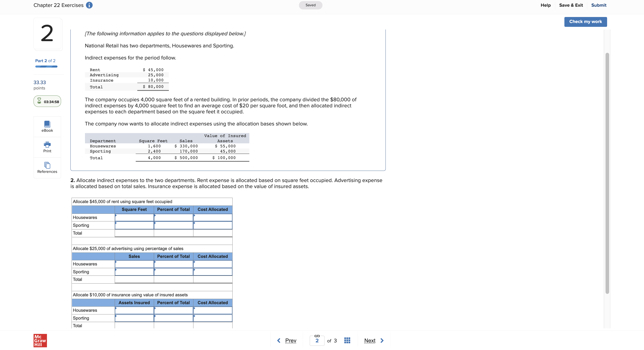Click the Check my work button
The width and height of the screenshot is (644, 350).
pos(585,21)
